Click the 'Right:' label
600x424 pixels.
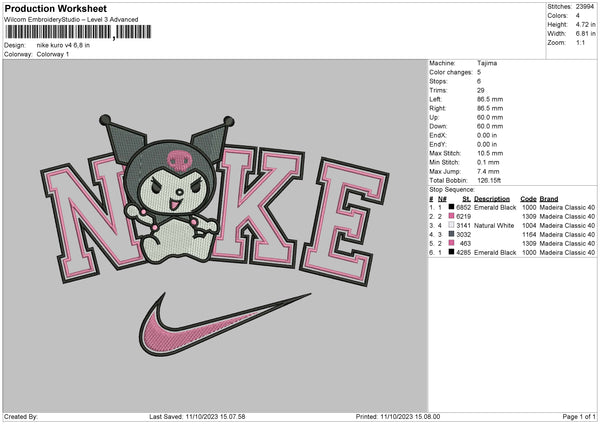click(x=437, y=108)
